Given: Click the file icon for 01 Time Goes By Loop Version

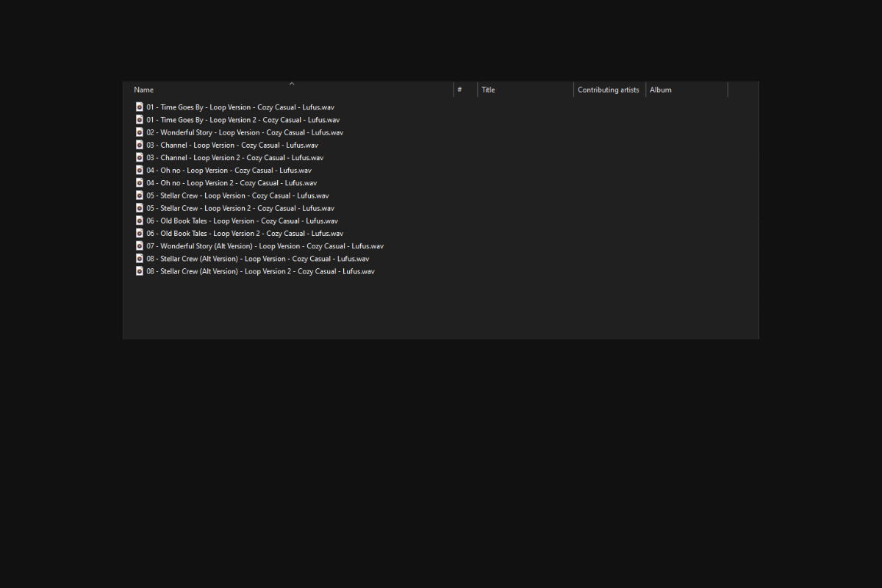Looking at the screenshot, I should [139, 107].
